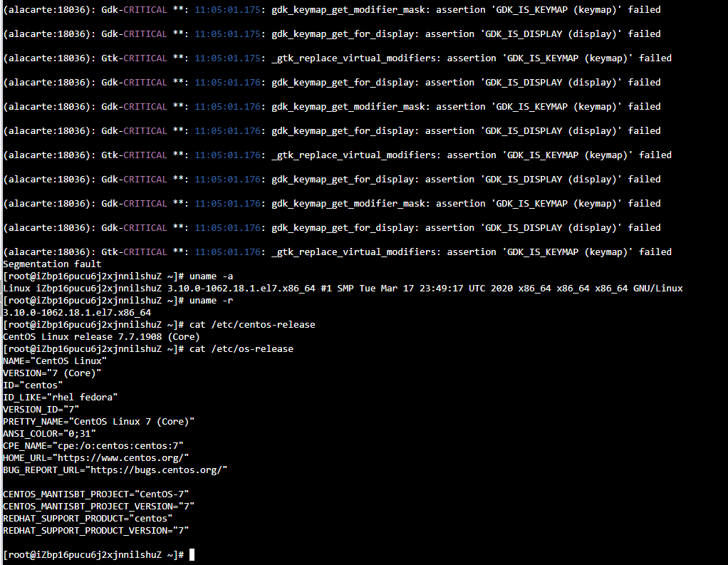
Task: Click 'CentOS Linux release 7.7.1908 (Core)' output
Action: pyautogui.click(x=101, y=337)
